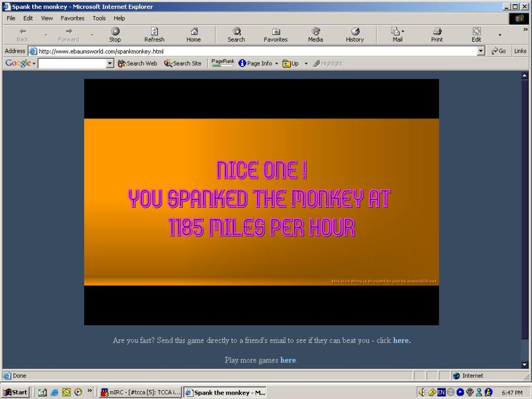532x399 pixels.
Task: Open the Google logo menu
Action: pyautogui.click(x=21, y=63)
